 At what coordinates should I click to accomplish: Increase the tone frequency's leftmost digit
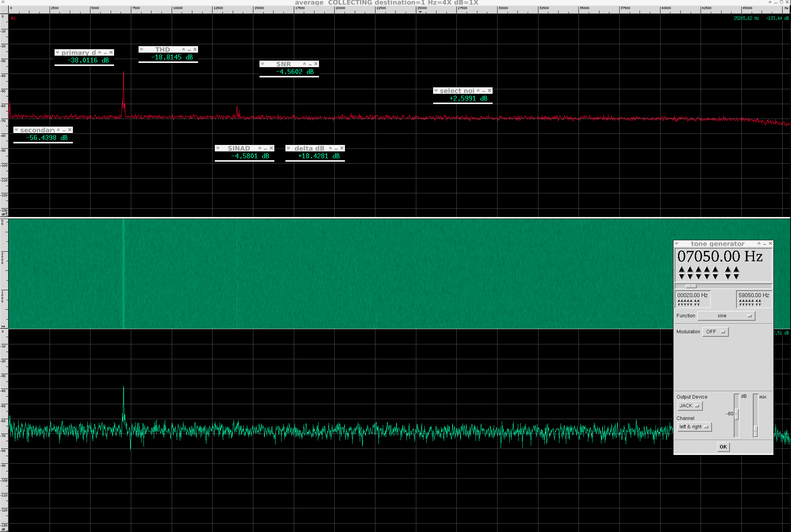click(682, 269)
